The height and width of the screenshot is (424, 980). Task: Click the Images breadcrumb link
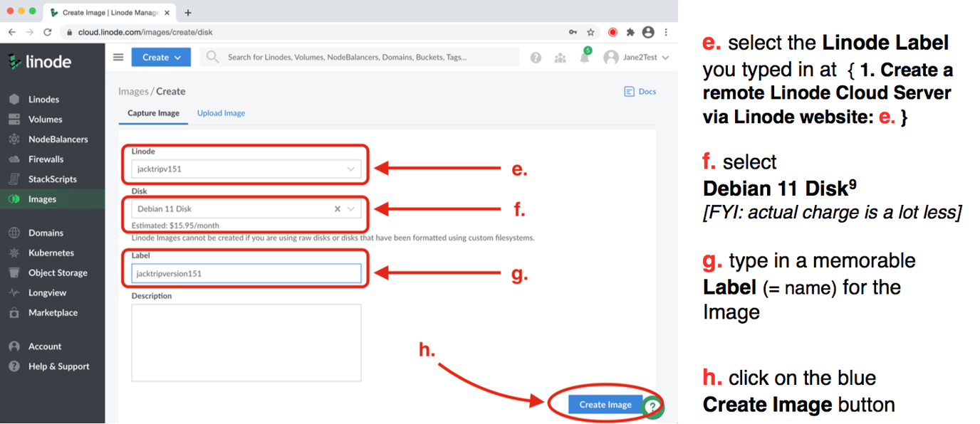click(133, 91)
